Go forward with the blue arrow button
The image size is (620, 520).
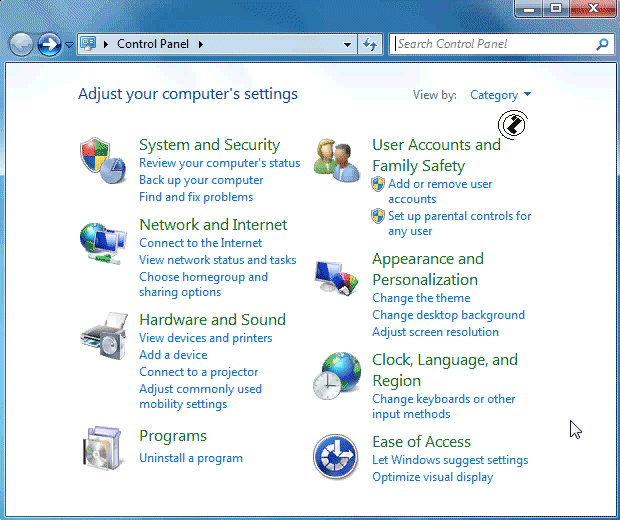[49, 44]
